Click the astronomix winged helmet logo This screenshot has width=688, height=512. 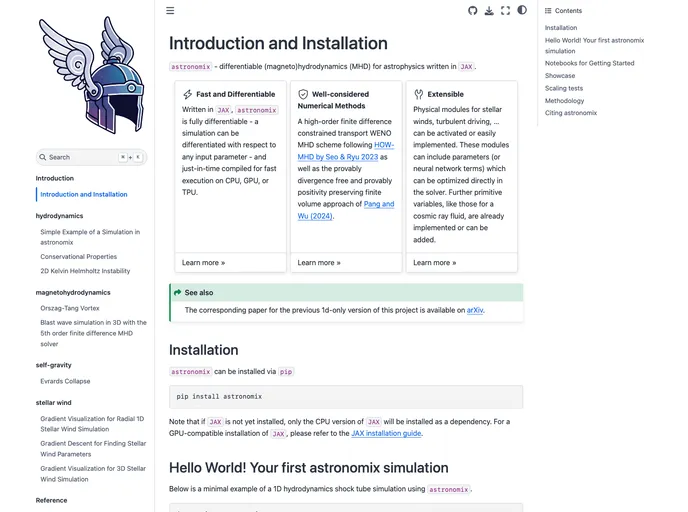click(x=92, y=75)
